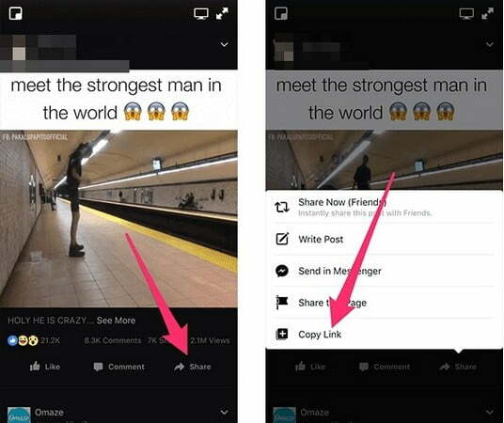Image resolution: width=504 pixels, height=423 pixels.
Task: Tap See More in the video caption
Action: pos(116,321)
